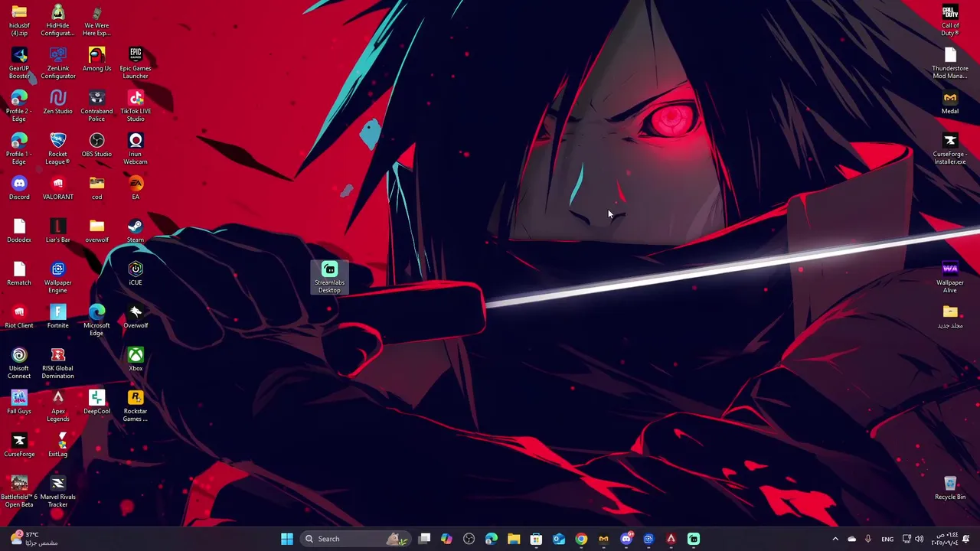Select the Liar's Bar desktop shortcut
Image resolution: width=980 pixels, height=551 pixels.
pyautogui.click(x=58, y=231)
